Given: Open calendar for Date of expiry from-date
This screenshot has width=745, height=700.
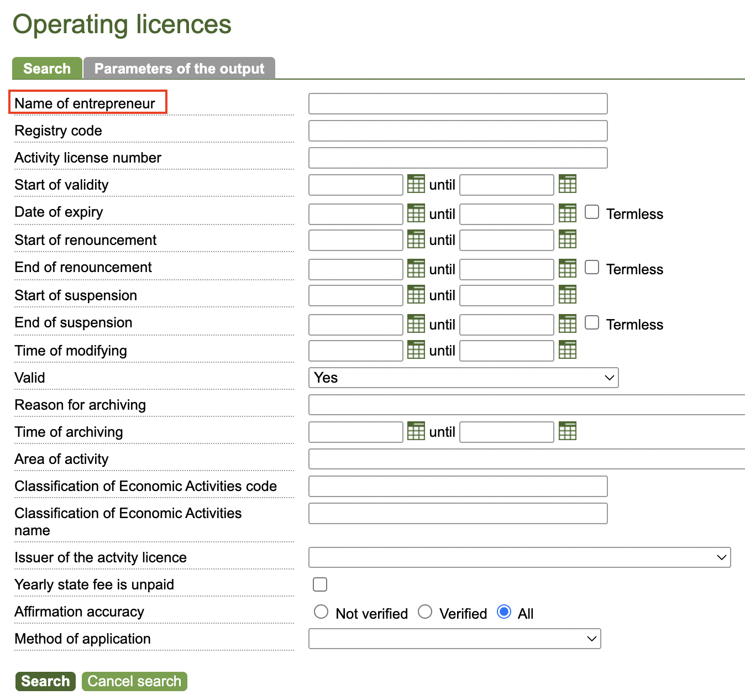Looking at the screenshot, I should 416,213.
